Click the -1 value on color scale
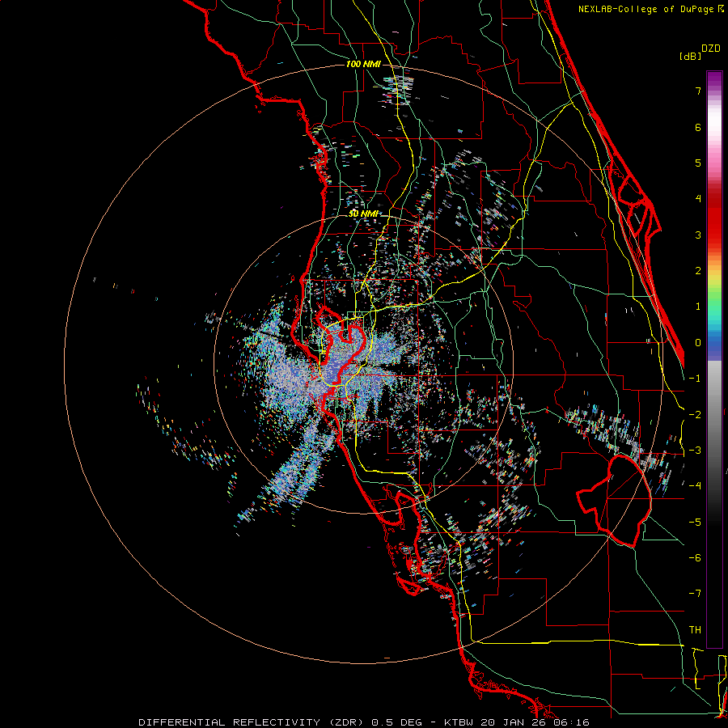 click(x=695, y=379)
